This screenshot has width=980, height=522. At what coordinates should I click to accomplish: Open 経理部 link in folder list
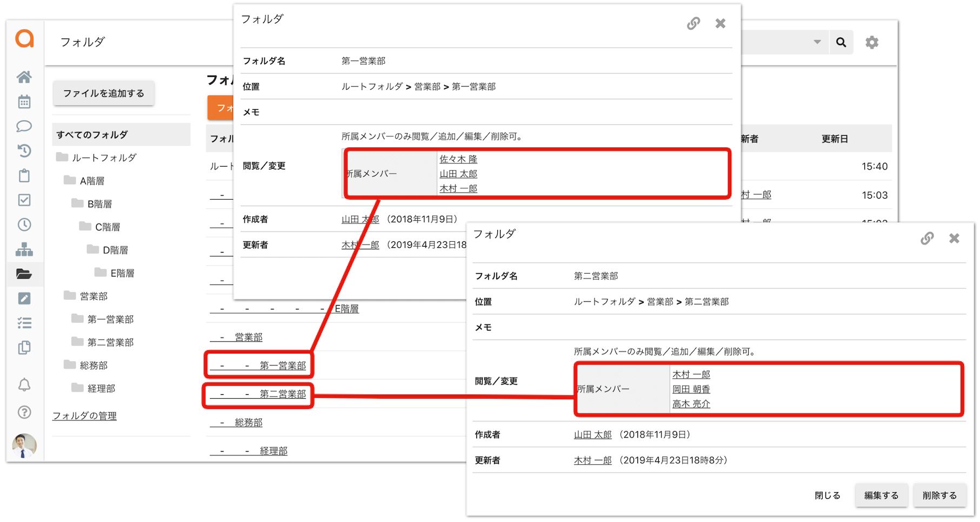point(274,451)
